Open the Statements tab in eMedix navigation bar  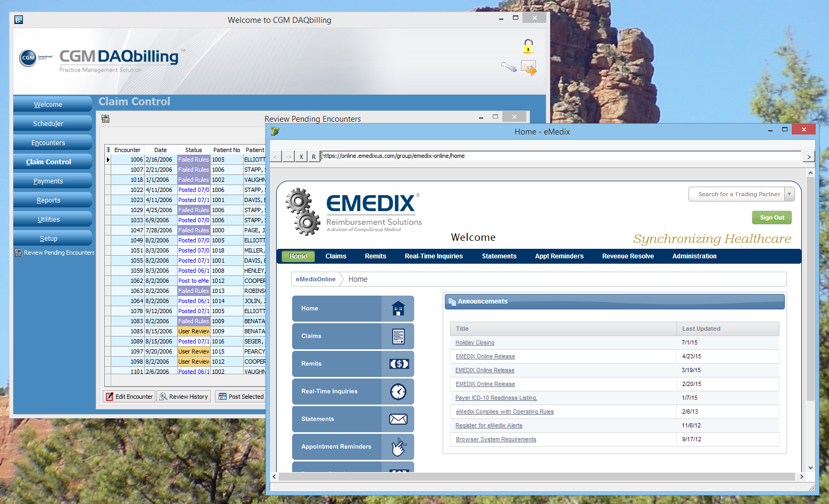499,256
